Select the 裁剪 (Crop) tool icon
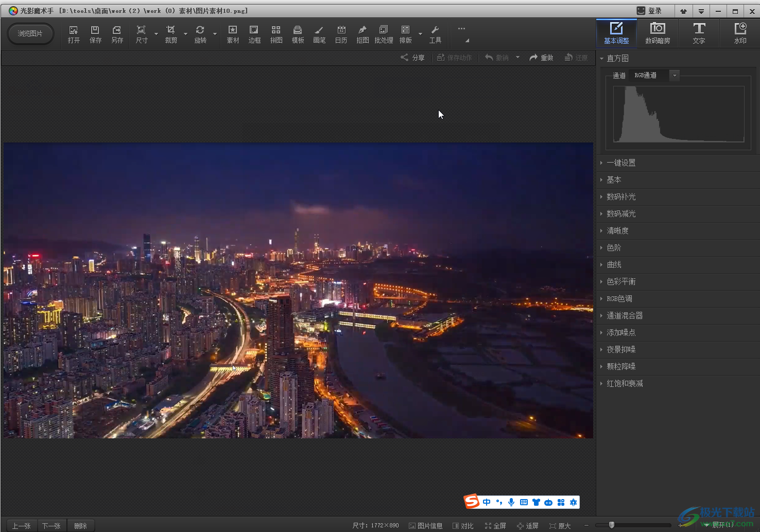This screenshot has height=532, width=760. click(170, 34)
